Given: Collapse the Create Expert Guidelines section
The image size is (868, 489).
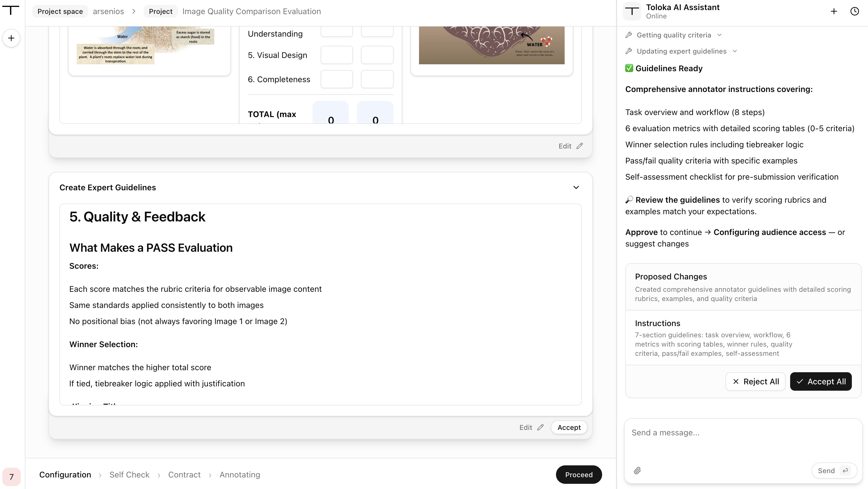Looking at the screenshot, I should click(576, 187).
